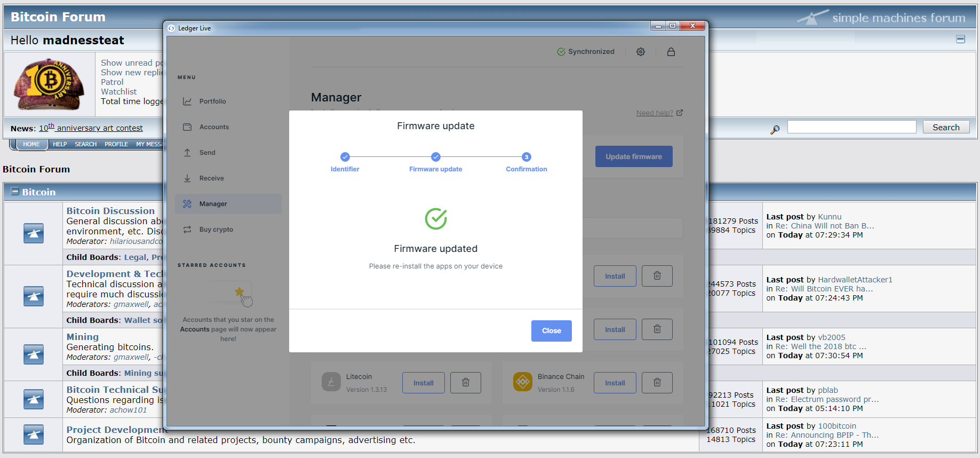Collapse the Bitcoin category in forum

pos(15,192)
